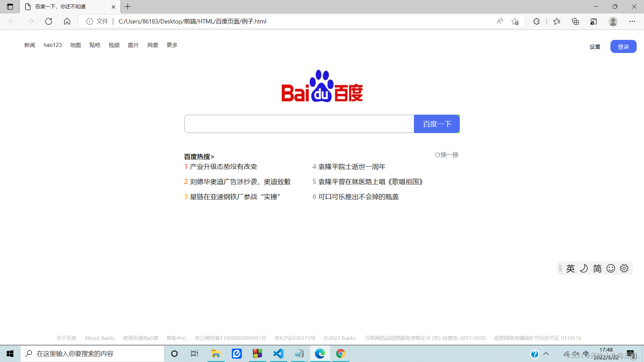Click inside the Baidu search input box

tap(299, 124)
